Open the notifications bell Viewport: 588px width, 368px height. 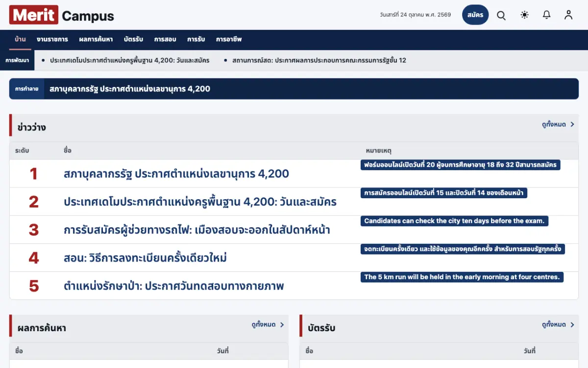pyautogui.click(x=547, y=15)
